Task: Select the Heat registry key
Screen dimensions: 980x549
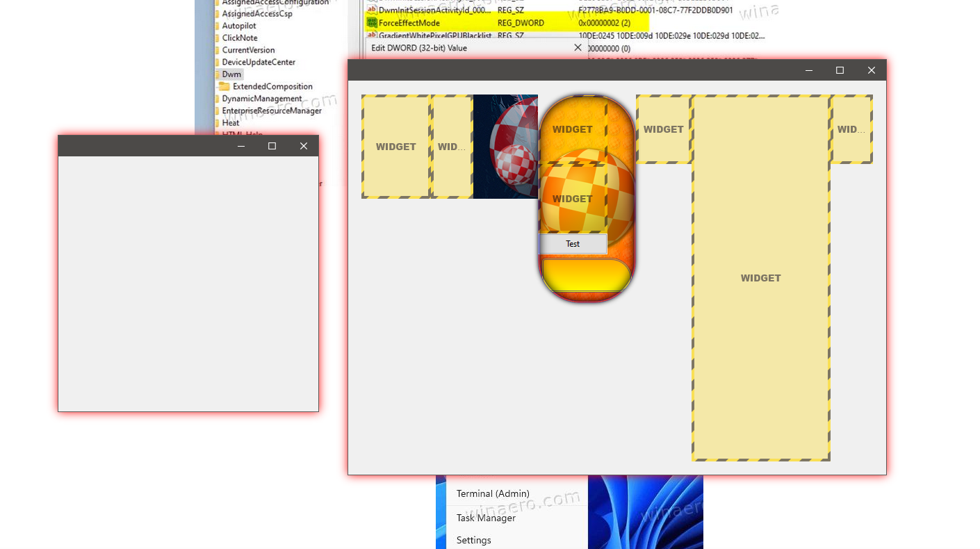Action: click(231, 123)
